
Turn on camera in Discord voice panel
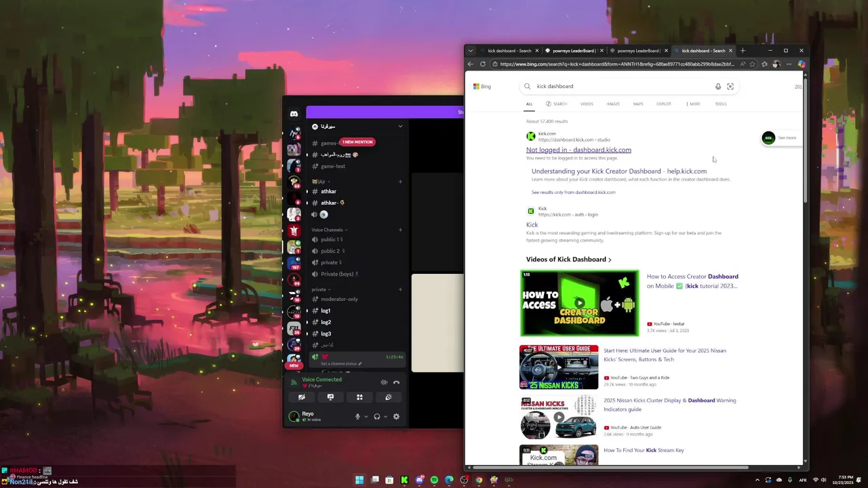pos(302,397)
